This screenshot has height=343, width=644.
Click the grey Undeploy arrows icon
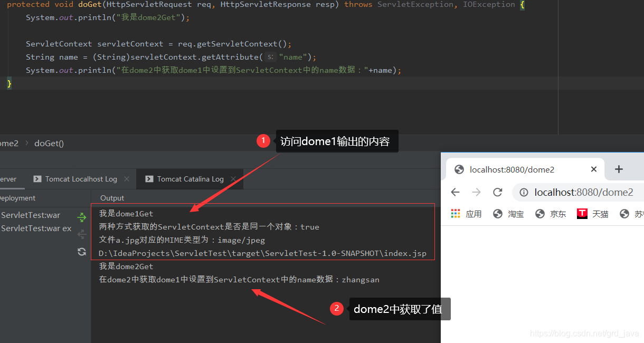click(x=82, y=234)
